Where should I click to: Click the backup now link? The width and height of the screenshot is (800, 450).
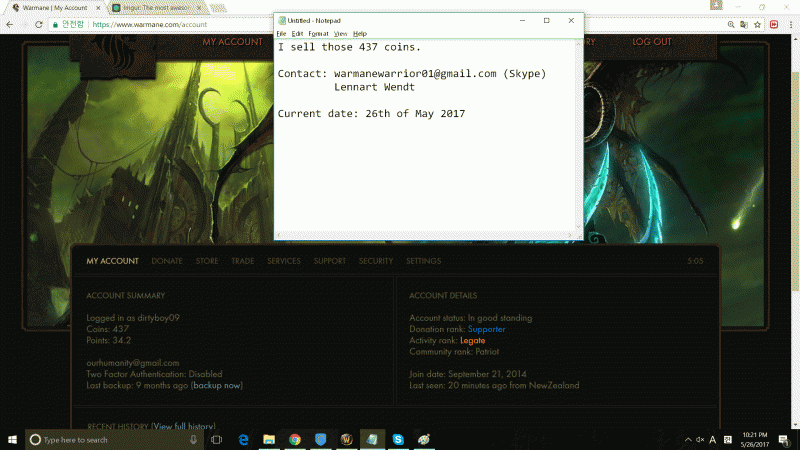click(x=217, y=385)
